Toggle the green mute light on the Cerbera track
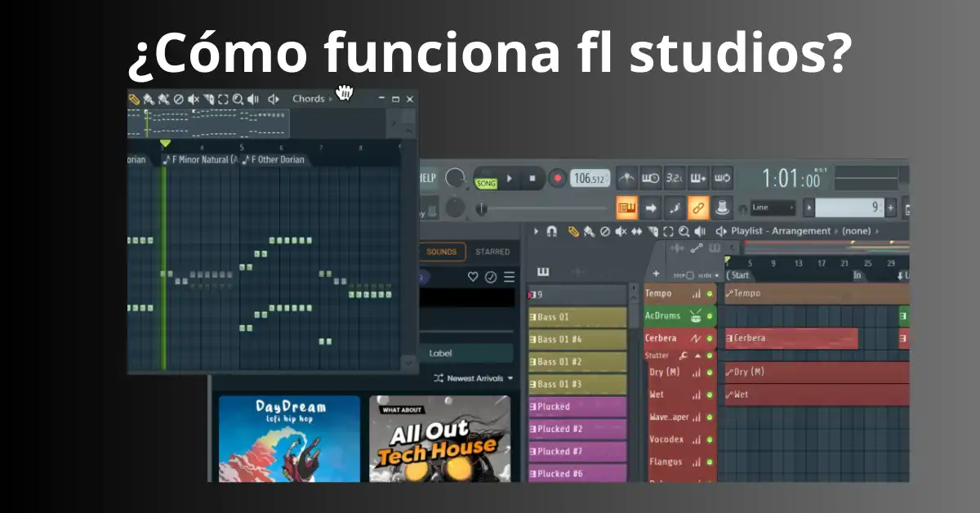980x513 pixels. pyautogui.click(x=710, y=338)
